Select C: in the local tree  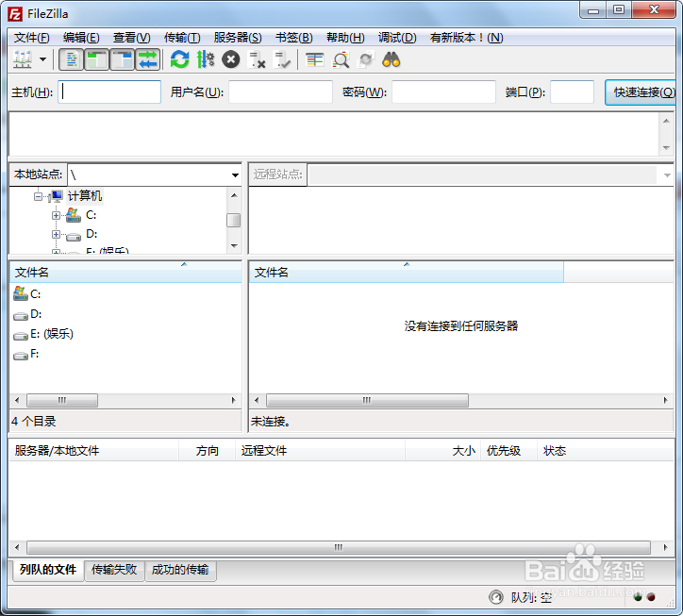click(92, 215)
